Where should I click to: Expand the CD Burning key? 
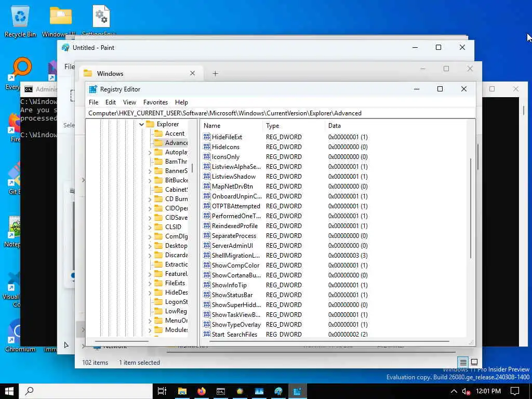(x=150, y=199)
